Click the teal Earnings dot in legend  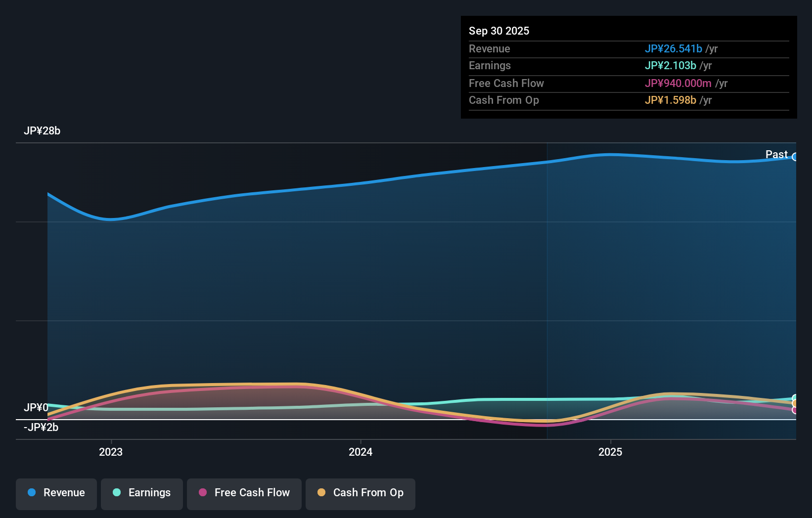[116, 493]
